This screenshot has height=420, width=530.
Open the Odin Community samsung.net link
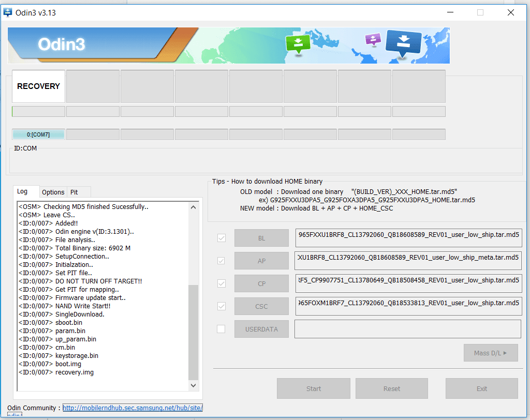pyautogui.click(x=132, y=408)
